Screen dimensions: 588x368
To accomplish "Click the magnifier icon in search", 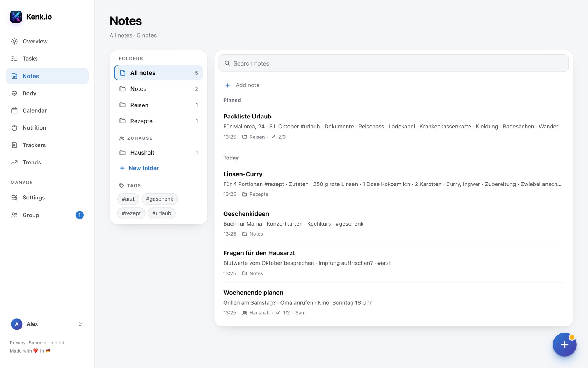I will (x=227, y=63).
